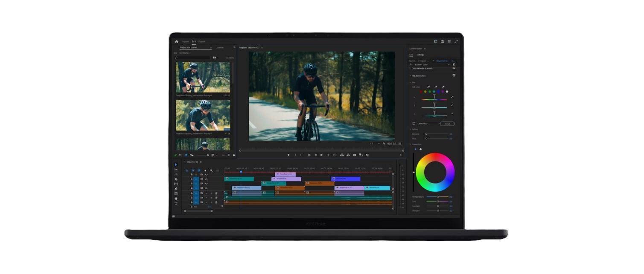Click the Reset button in Lumetri
Image resolution: width=644 pixels, height=274 pixels.
coord(447,124)
